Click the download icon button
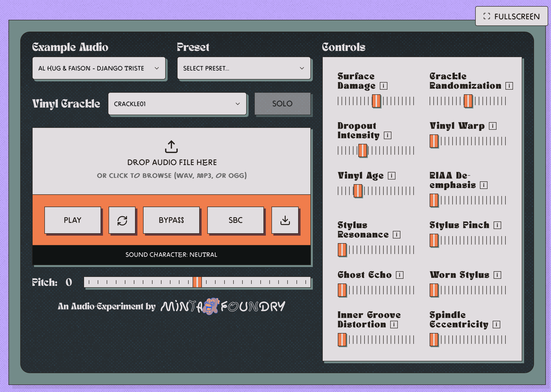551x392 pixels. [285, 220]
